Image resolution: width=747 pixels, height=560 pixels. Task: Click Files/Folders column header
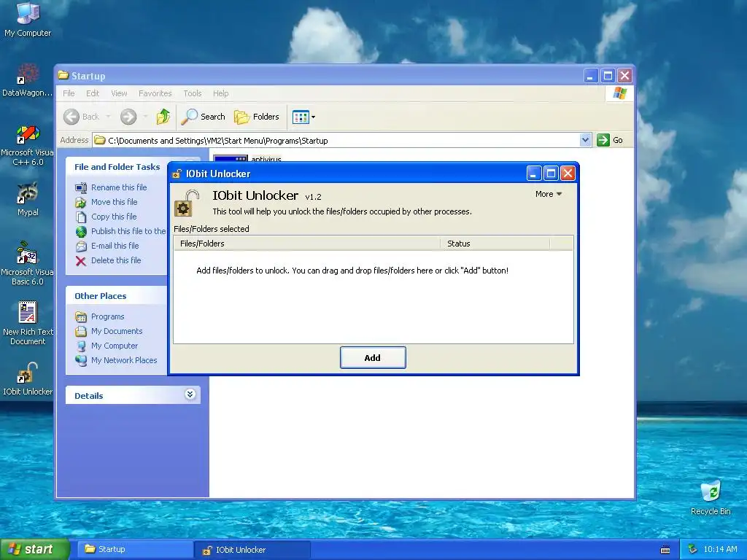(x=306, y=244)
